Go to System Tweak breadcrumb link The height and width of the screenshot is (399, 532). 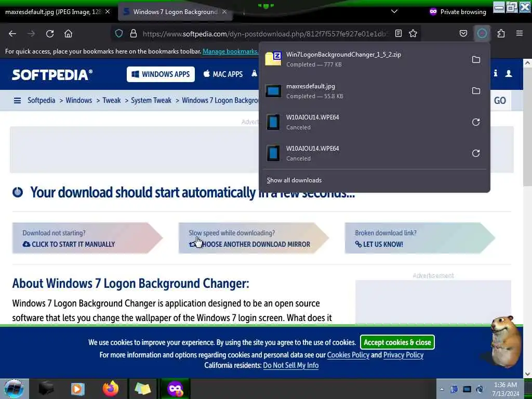pyautogui.click(x=151, y=100)
